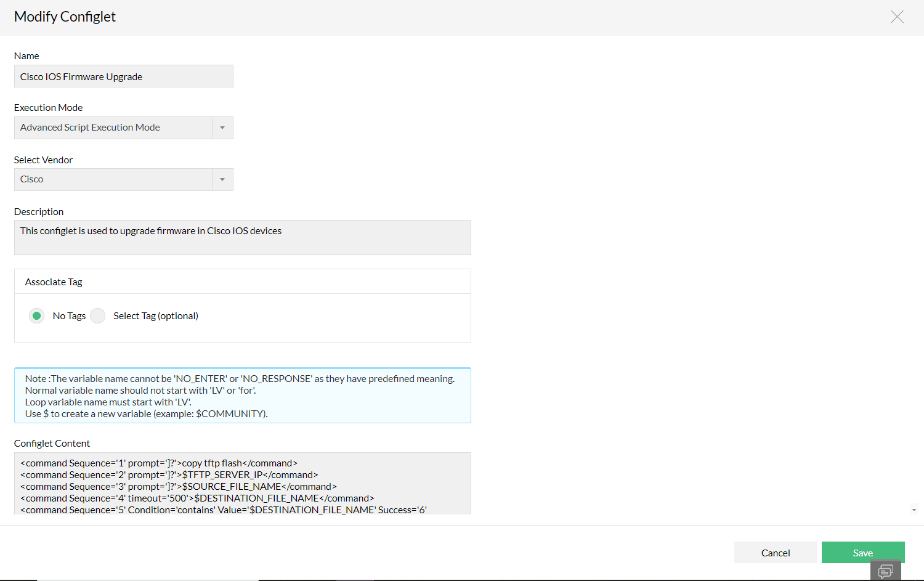The height and width of the screenshot is (581, 924).
Task: Place cursor on the copy tftp flash command line
Action: click(159, 463)
